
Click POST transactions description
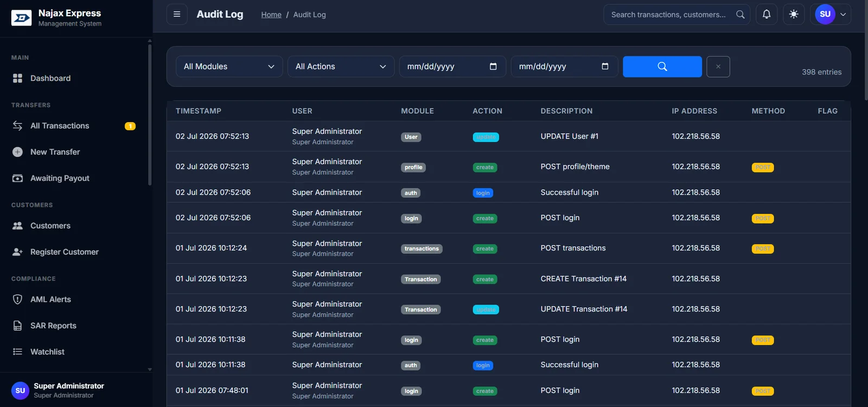(x=573, y=248)
